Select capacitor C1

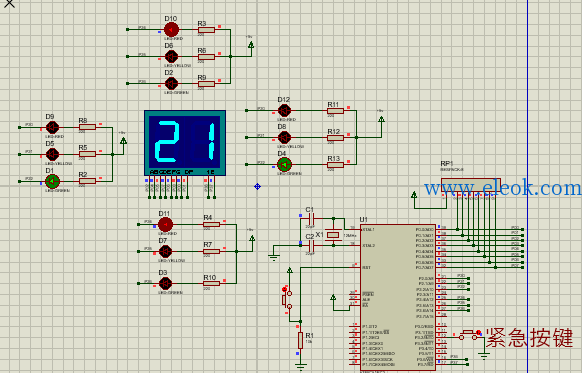click(x=312, y=218)
